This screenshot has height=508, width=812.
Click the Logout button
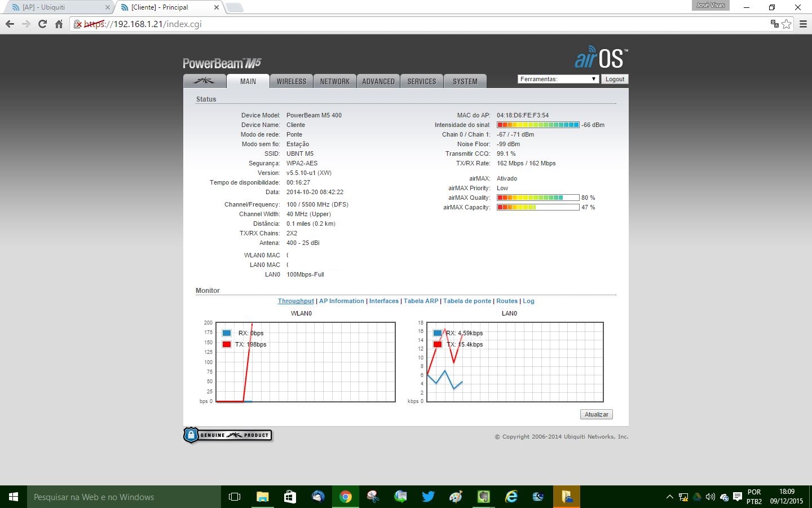(615, 79)
